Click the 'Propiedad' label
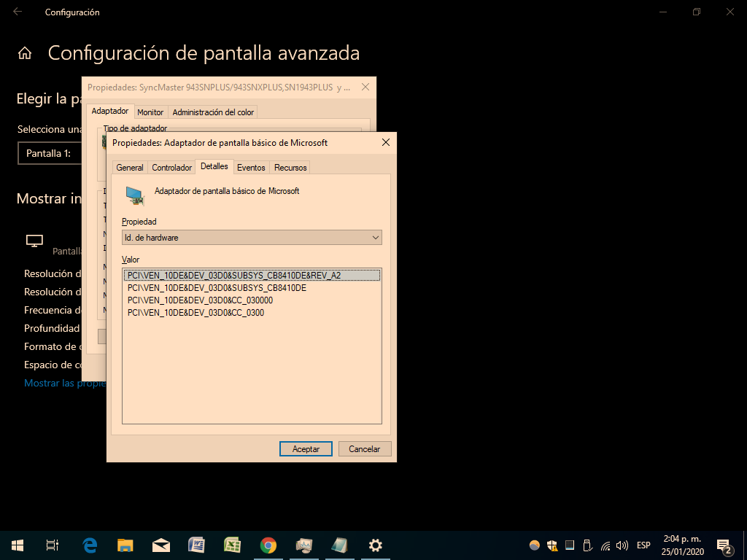This screenshot has width=747, height=560. point(139,222)
